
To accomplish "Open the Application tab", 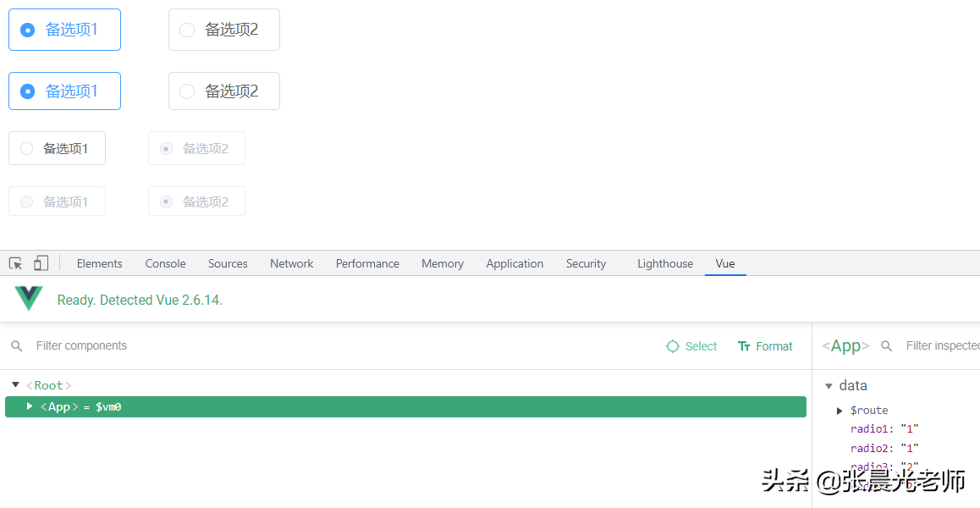I will pos(515,263).
